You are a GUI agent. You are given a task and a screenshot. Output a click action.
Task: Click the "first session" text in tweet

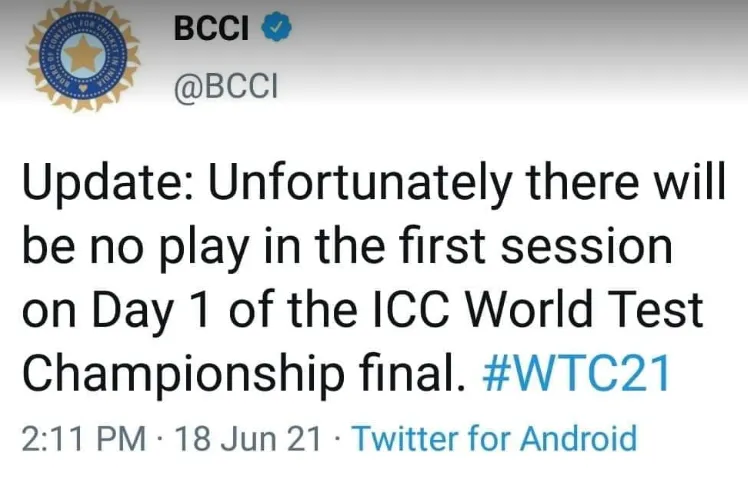[536, 246]
